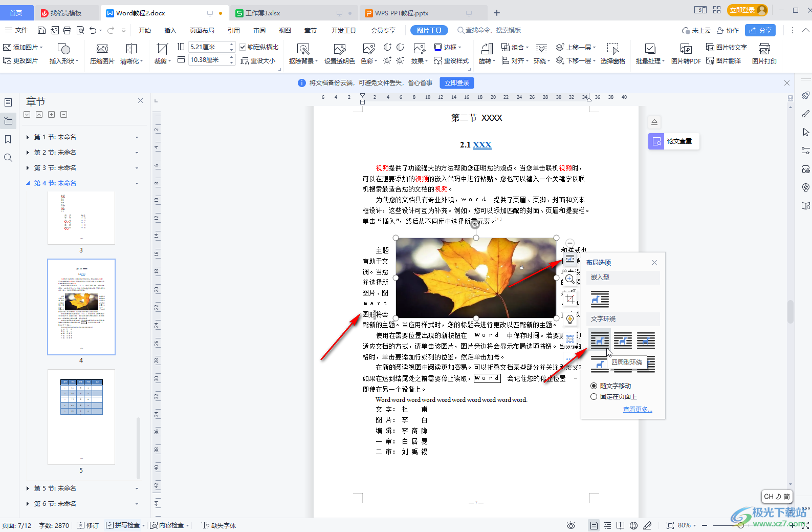812x532 pixels.
Task: Select the 四周型环绕 square wrap icon
Action: tap(600, 341)
